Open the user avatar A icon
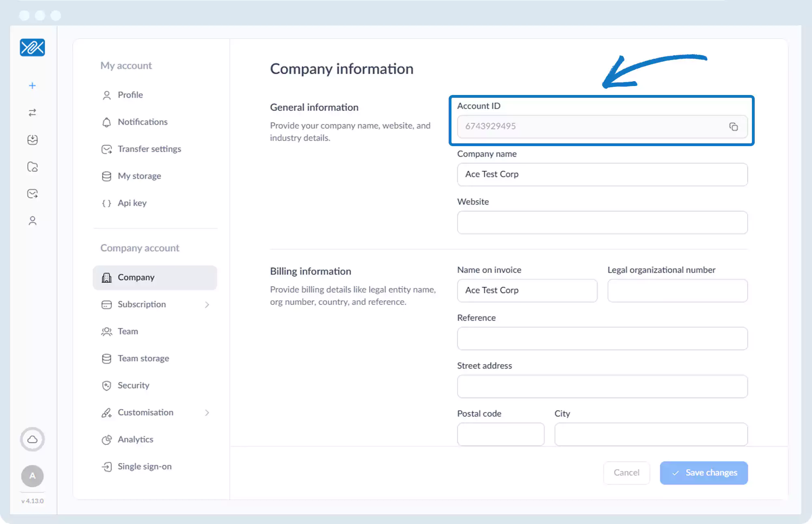Viewport: 812px width, 524px height. 32,476
